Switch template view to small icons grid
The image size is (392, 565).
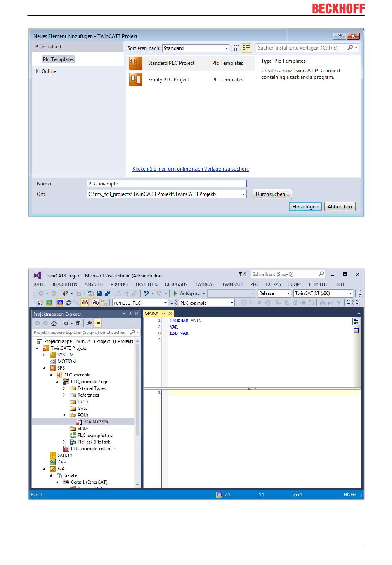(x=236, y=48)
